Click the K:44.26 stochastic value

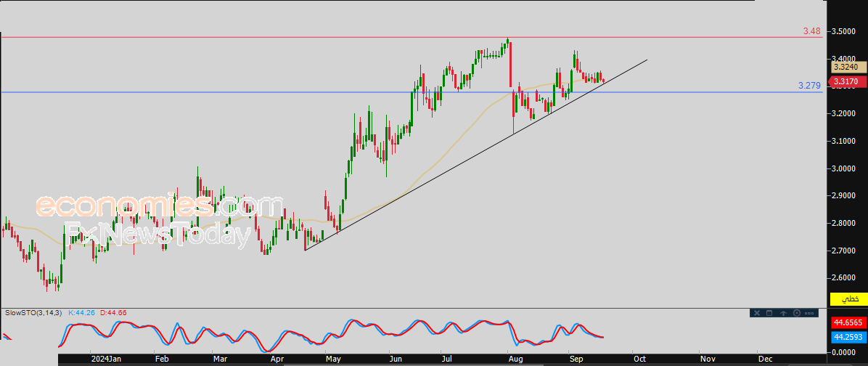coord(82,313)
